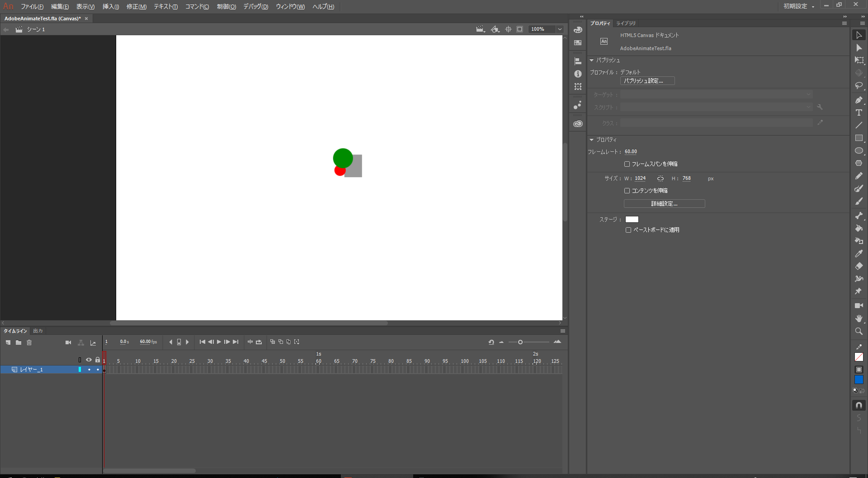
Task: Toggle lock for all layers (lock header)
Action: (98, 360)
